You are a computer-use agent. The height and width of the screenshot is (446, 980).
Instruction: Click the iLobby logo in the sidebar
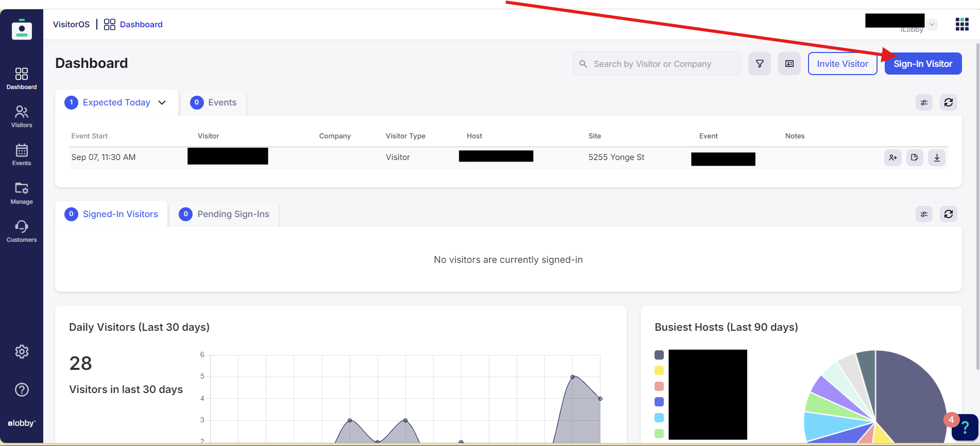point(22,29)
